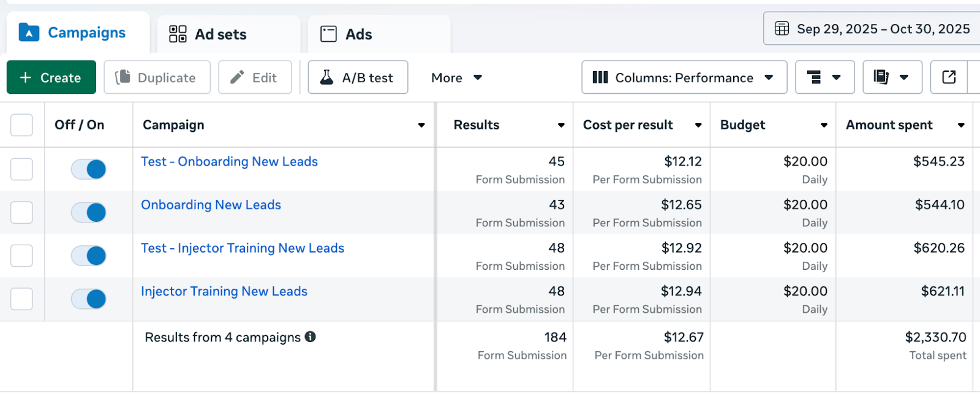The height and width of the screenshot is (393, 980).
Task: Click the info icon beside campaign results
Action: pos(311,337)
